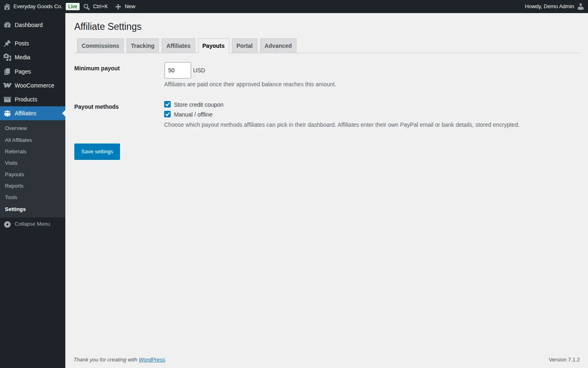Switch to the Tracking tab
Image resolution: width=588 pixels, height=368 pixels.
tap(143, 46)
